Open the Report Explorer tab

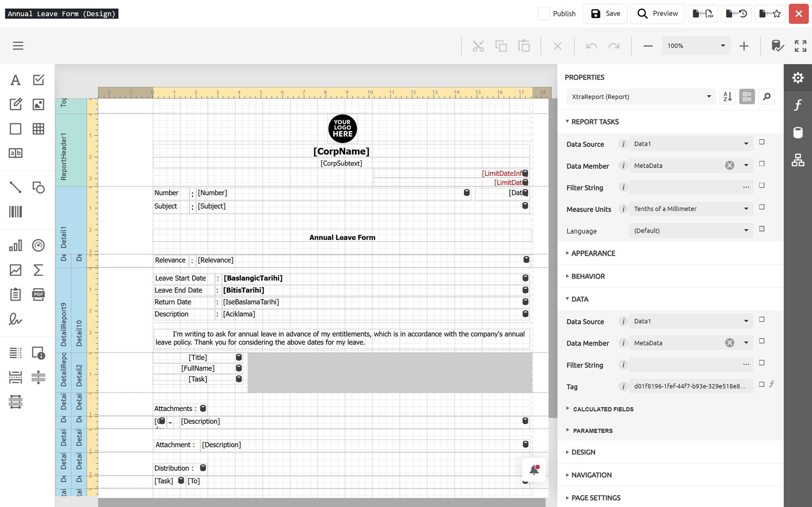tap(798, 160)
